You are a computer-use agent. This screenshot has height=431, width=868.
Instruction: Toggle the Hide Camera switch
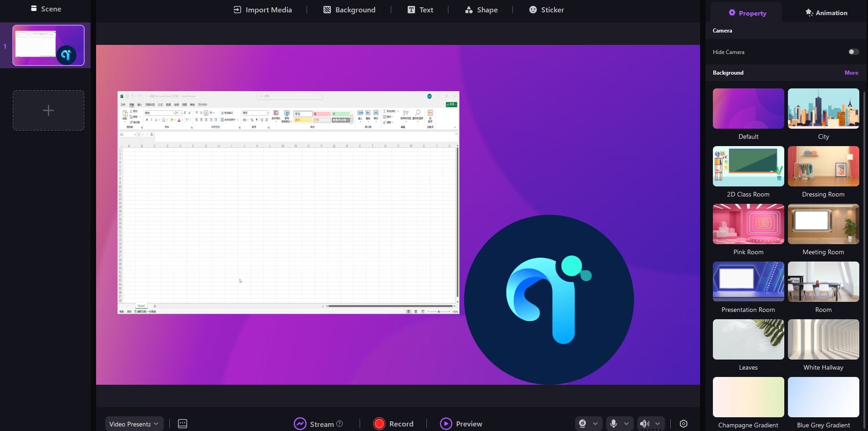coord(854,52)
